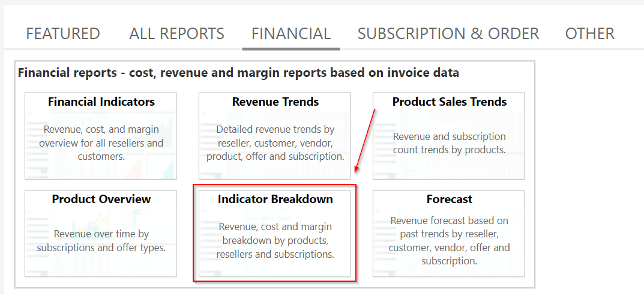Click the Financial reports section heading text

[x=239, y=73]
